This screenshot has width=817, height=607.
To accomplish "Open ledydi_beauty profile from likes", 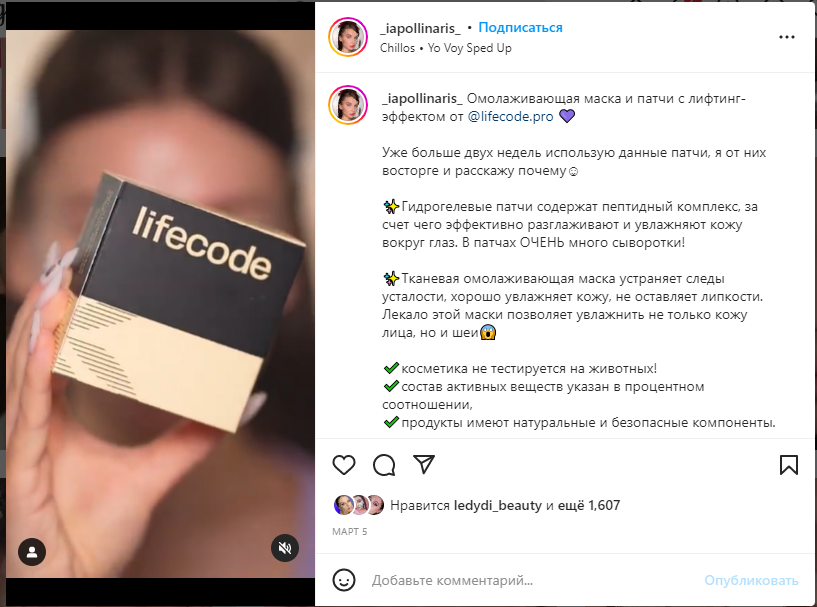I will (x=498, y=505).
